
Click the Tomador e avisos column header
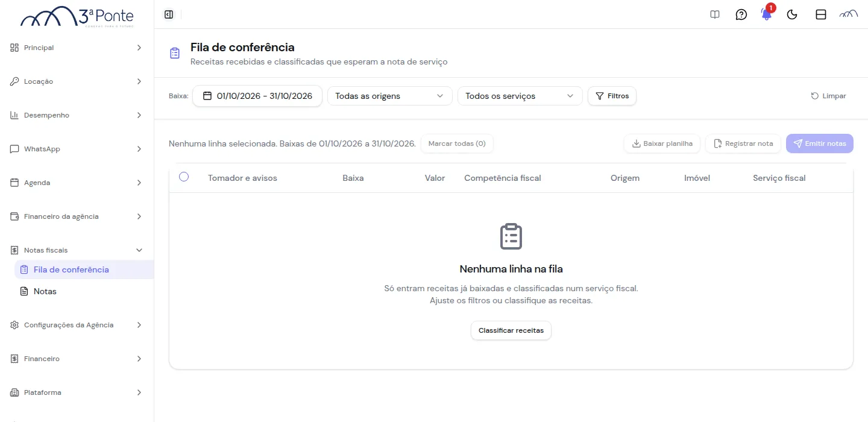click(242, 178)
